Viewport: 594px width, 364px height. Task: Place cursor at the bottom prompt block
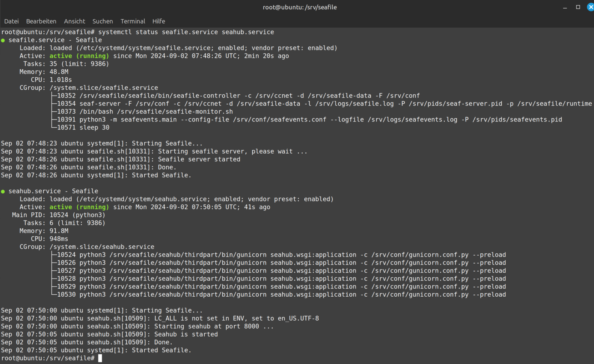click(100, 358)
